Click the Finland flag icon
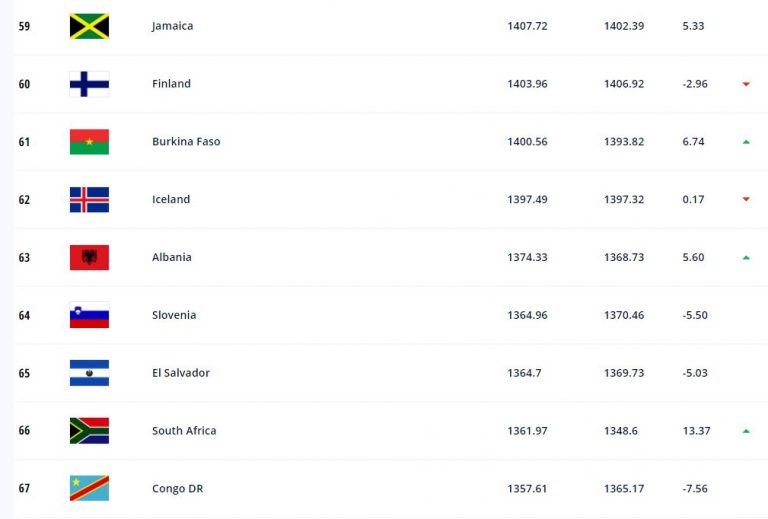The height and width of the screenshot is (519, 768). click(89, 84)
